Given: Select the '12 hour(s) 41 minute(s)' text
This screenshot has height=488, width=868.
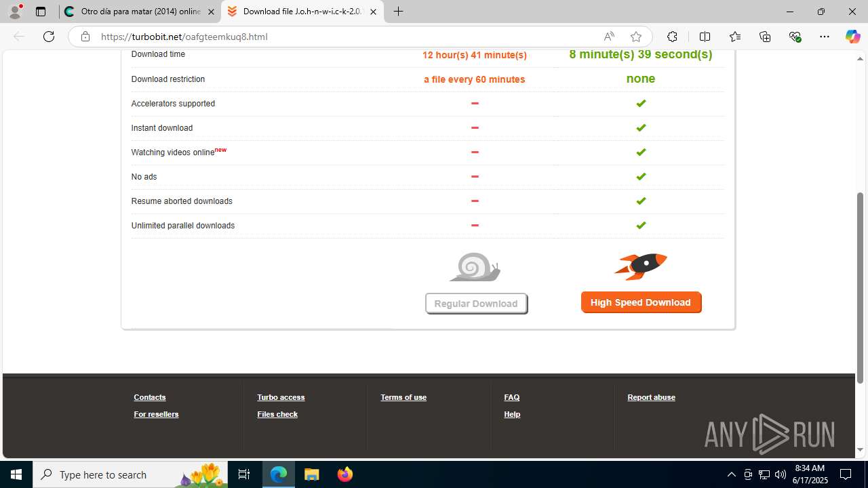Looking at the screenshot, I should tap(475, 55).
